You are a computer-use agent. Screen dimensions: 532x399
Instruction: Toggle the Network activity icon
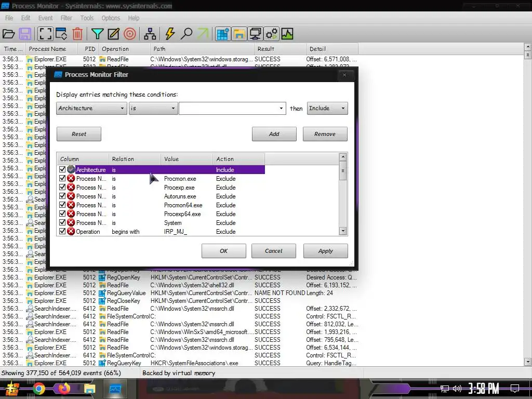coord(255,34)
